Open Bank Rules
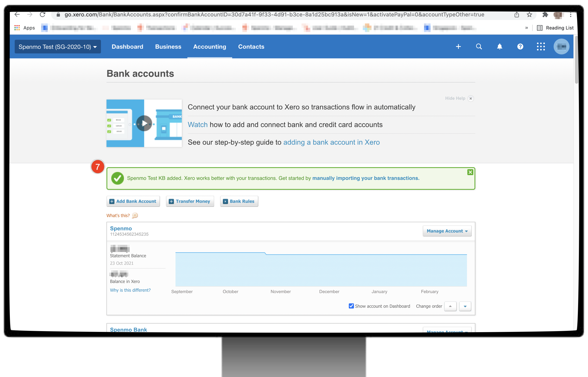Viewport: 588px width, 377px height. (239, 201)
